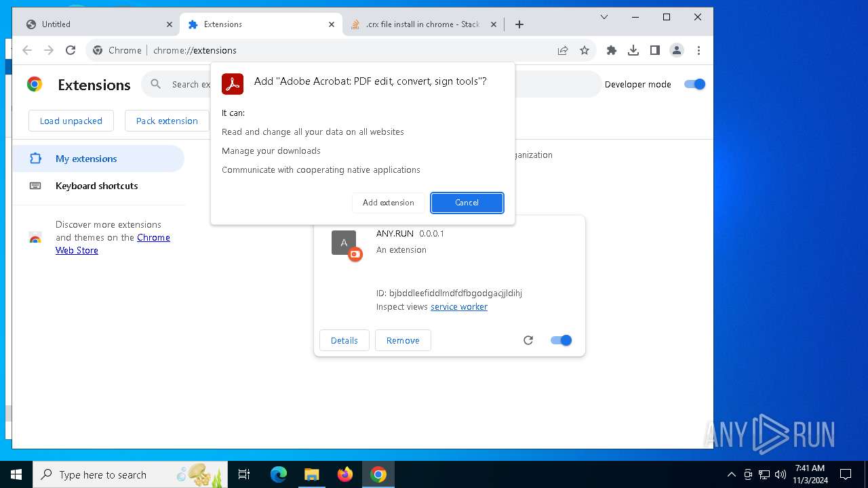Open the notification center icon
Screen dimensions: 868x488
click(x=846, y=474)
